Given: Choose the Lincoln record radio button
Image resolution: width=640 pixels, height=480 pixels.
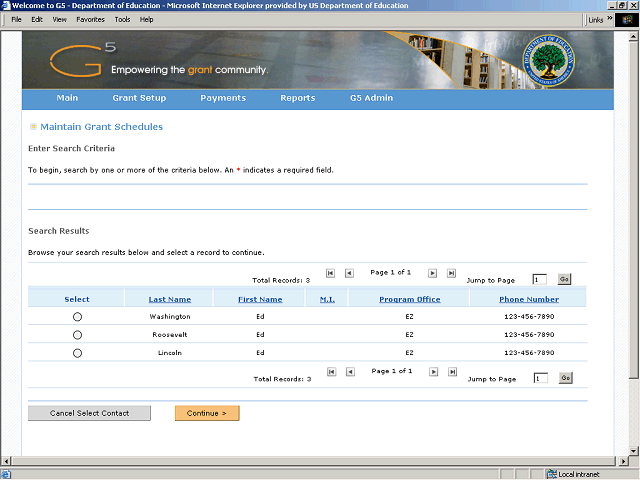Looking at the screenshot, I should tap(77, 353).
